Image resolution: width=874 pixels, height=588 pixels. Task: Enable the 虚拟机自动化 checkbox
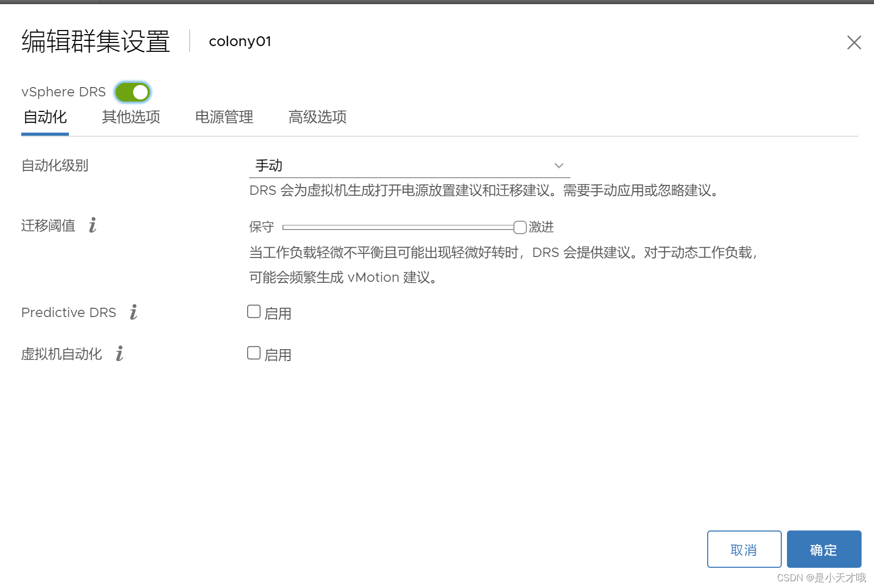tap(253, 352)
